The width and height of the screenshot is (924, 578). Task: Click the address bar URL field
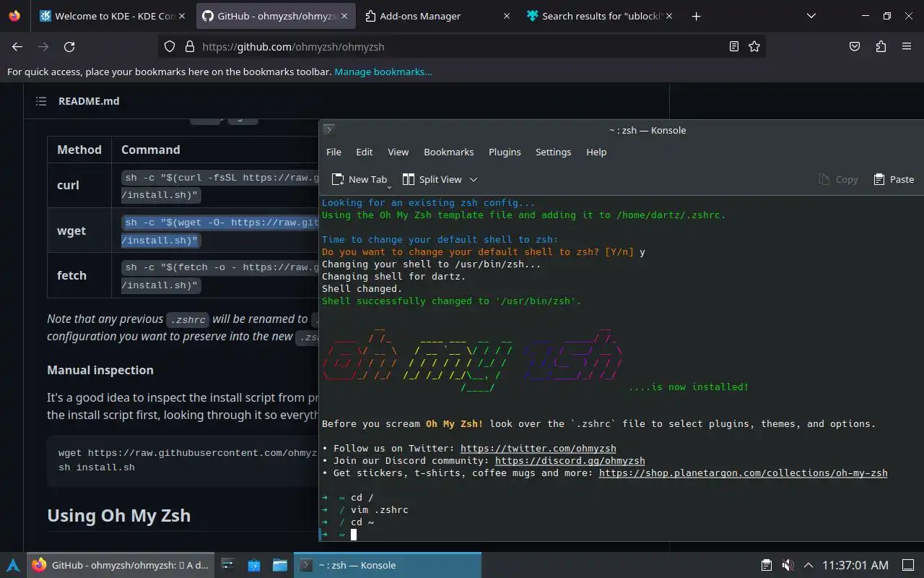click(x=462, y=46)
